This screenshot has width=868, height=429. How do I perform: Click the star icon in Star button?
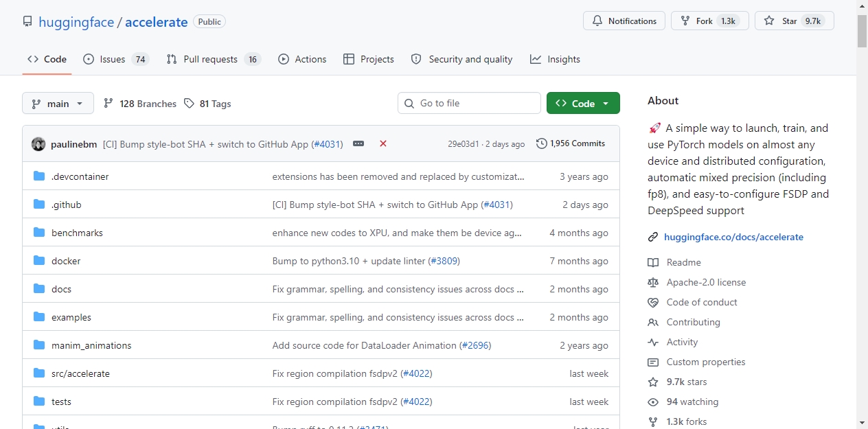tap(769, 21)
